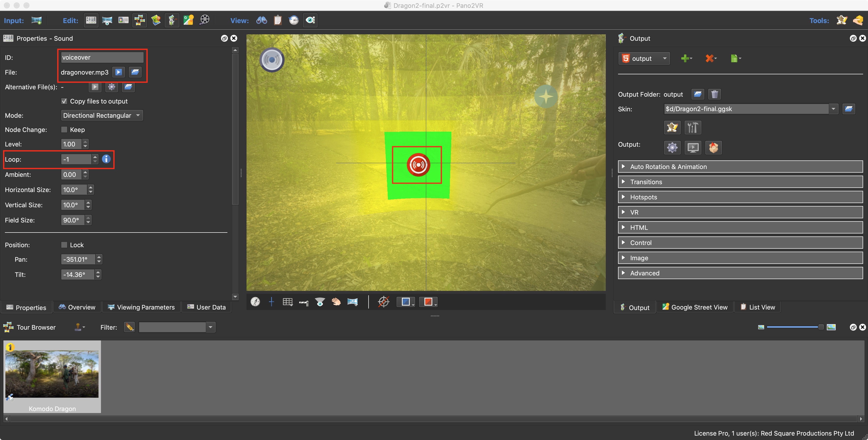Play the dragonover.mp3 sound file

click(118, 72)
